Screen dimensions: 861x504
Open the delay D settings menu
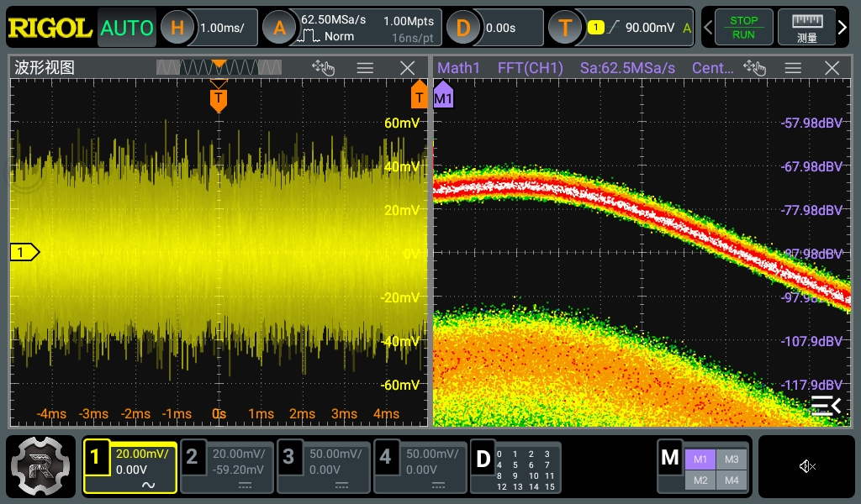pyautogui.click(x=463, y=27)
